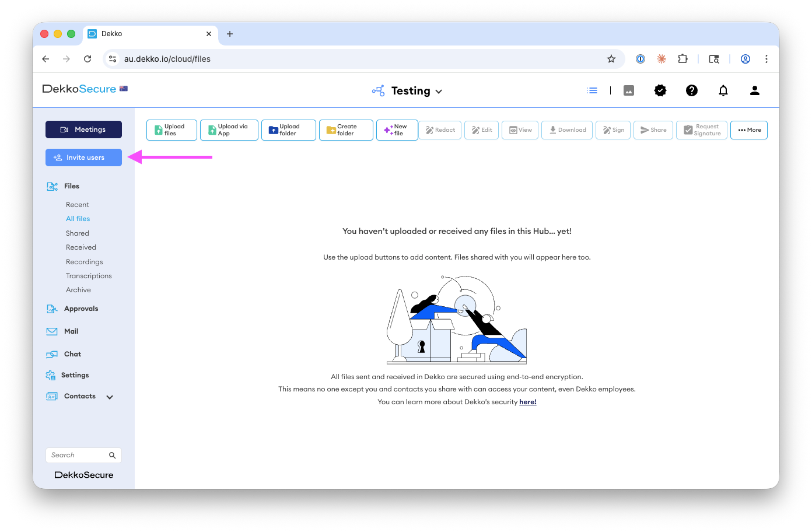Switch to thumbnail image view icon
812x532 pixels.
tap(629, 90)
